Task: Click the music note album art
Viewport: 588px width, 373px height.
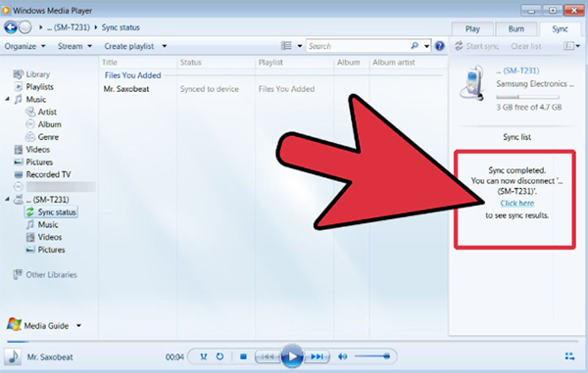Action: [13, 356]
